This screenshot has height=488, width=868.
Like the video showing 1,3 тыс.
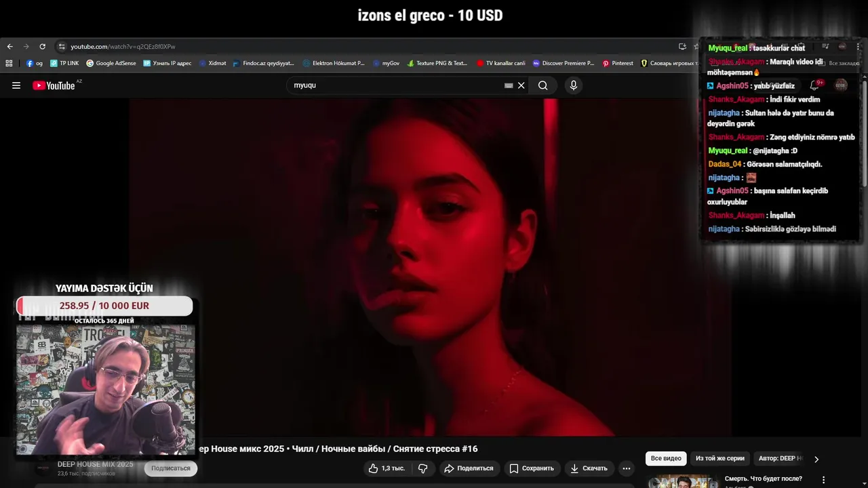387,468
